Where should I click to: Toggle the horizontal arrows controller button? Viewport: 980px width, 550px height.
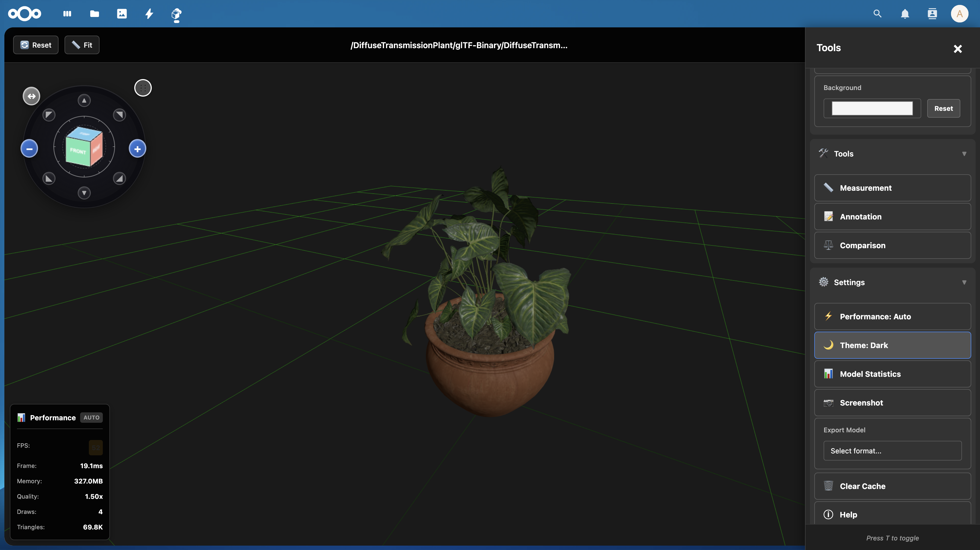[31, 96]
